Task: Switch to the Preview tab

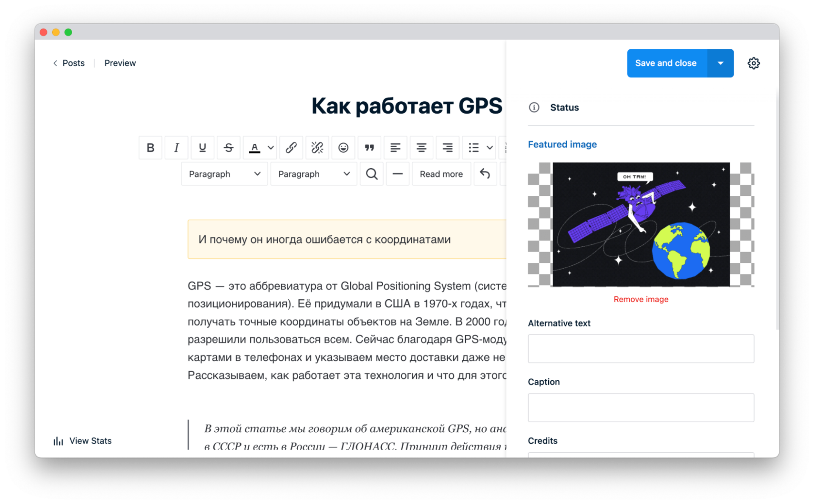Action: click(x=120, y=63)
